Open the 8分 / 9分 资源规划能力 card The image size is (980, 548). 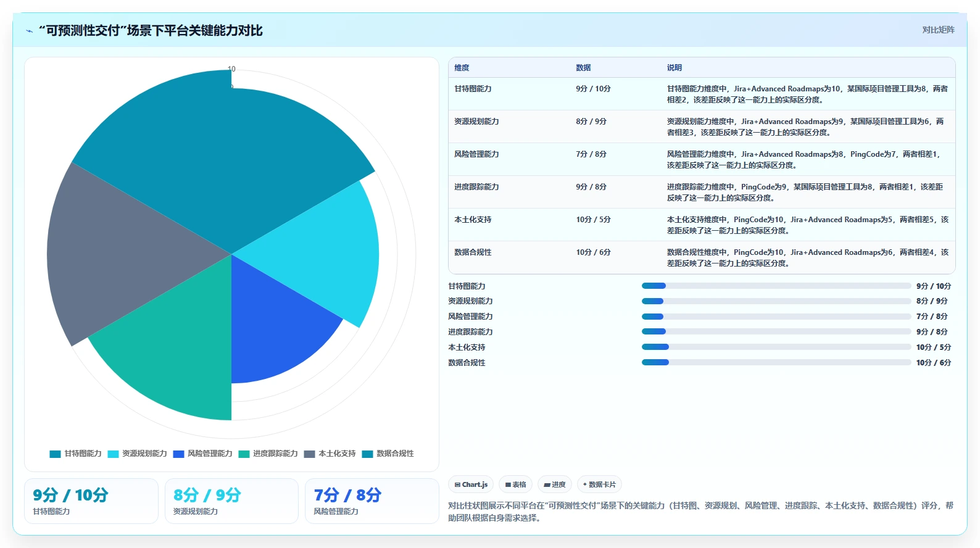click(231, 501)
